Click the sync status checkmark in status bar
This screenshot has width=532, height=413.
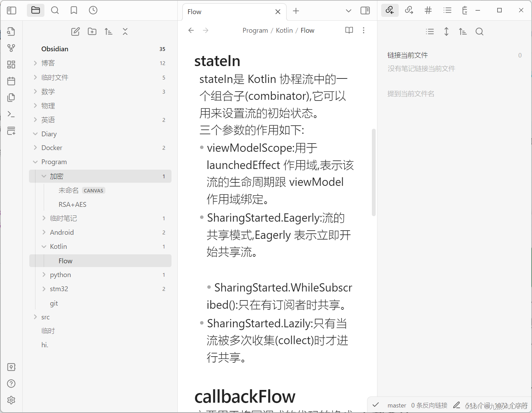[376, 405]
